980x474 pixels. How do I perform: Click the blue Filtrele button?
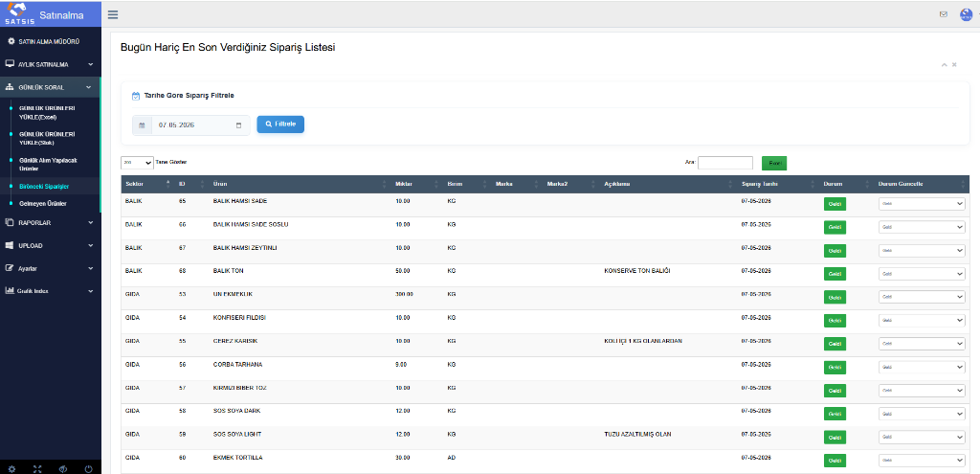click(280, 124)
